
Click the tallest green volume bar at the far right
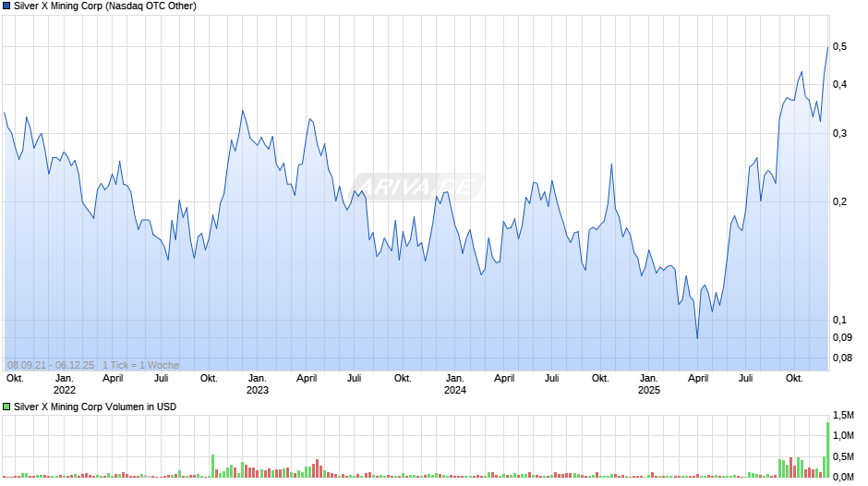[x=828, y=450]
